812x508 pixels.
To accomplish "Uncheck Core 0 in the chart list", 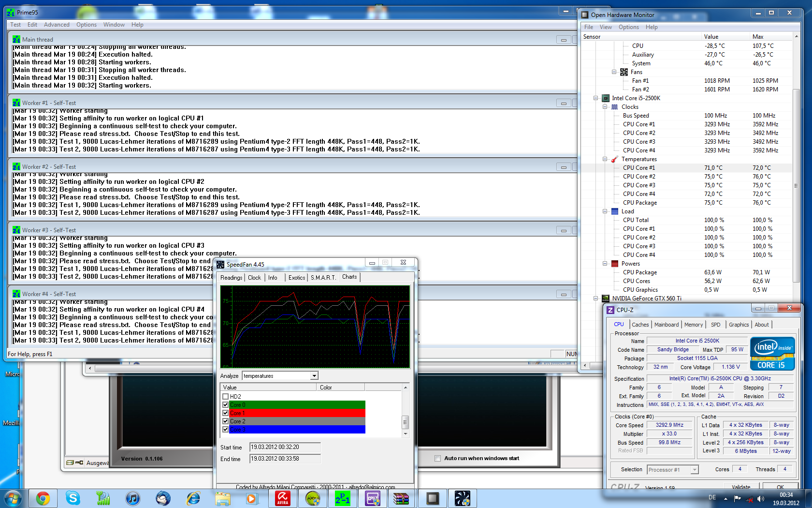I will [x=225, y=405].
